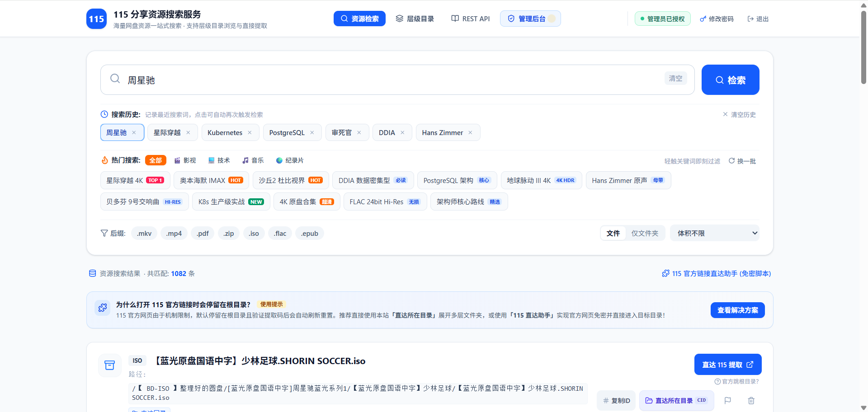The height and width of the screenshot is (412, 868).
Task: Click the archive file type icon
Action: (x=109, y=365)
